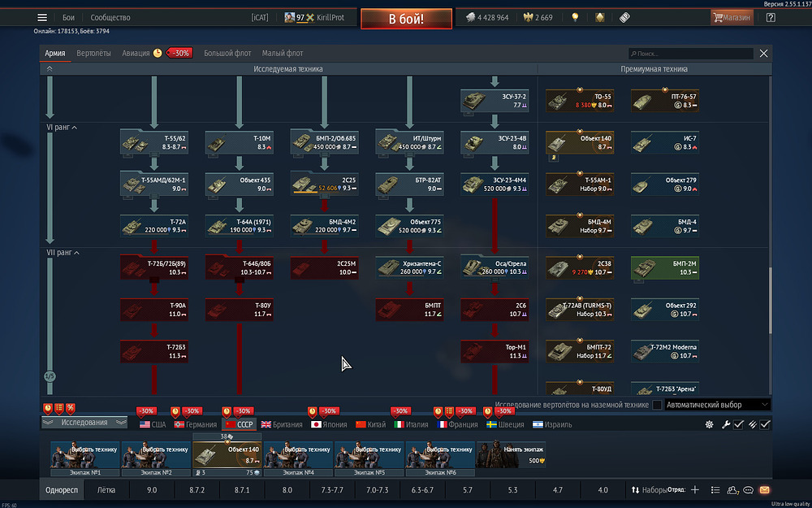
Task: Open the Наборы presets sorter
Action: pyautogui.click(x=648, y=490)
